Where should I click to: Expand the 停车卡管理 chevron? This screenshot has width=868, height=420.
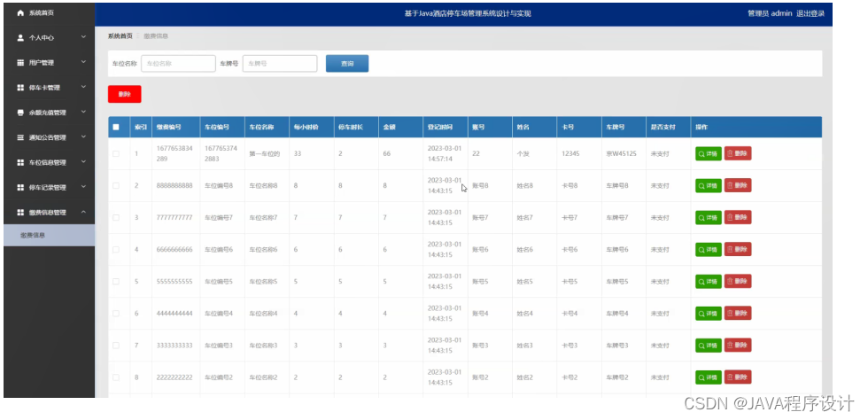pyautogui.click(x=83, y=87)
